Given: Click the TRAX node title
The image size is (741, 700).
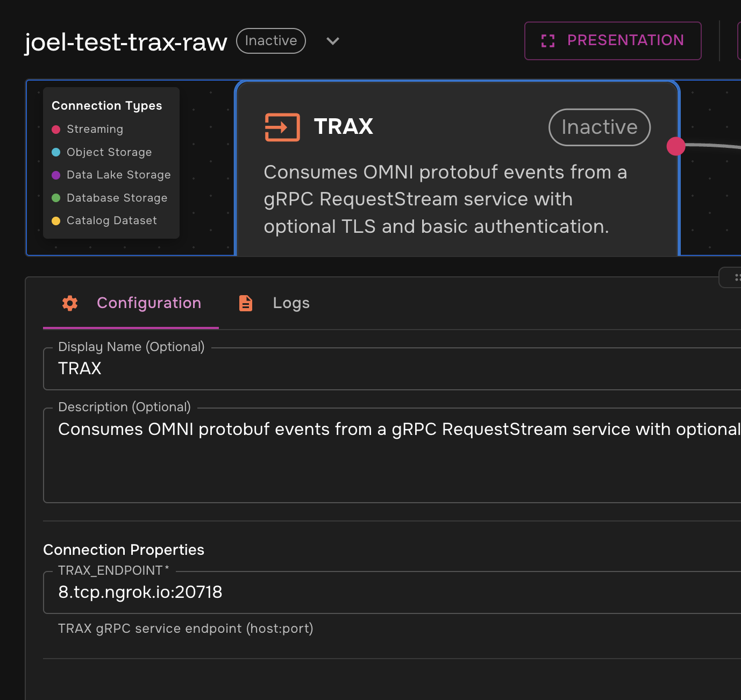Looking at the screenshot, I should 344,127.
